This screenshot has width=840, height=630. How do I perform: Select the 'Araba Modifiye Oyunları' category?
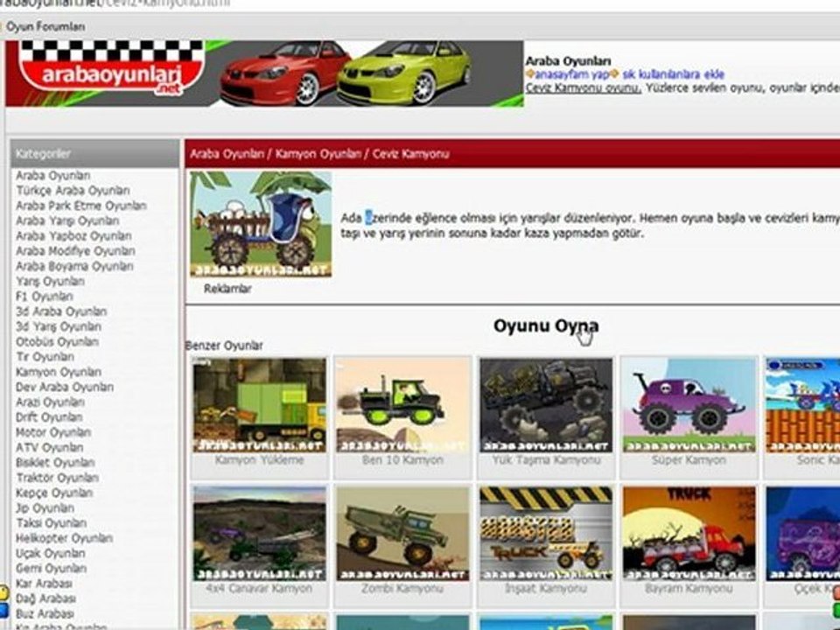75,251
